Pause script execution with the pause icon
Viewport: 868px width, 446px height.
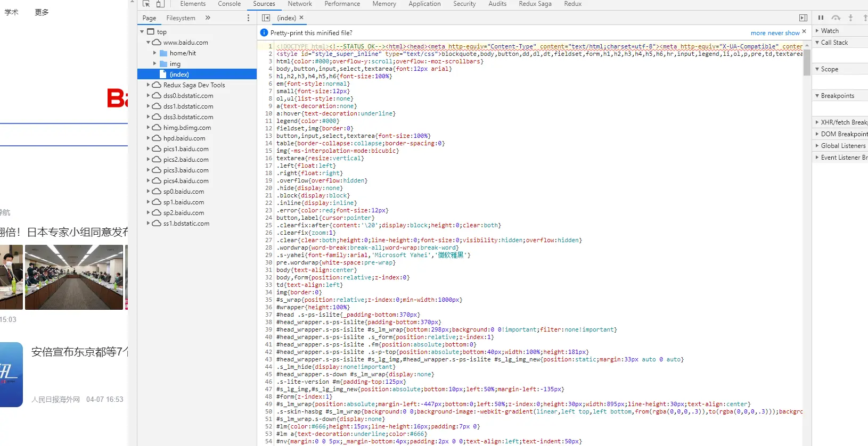click(x=821, y=18)
